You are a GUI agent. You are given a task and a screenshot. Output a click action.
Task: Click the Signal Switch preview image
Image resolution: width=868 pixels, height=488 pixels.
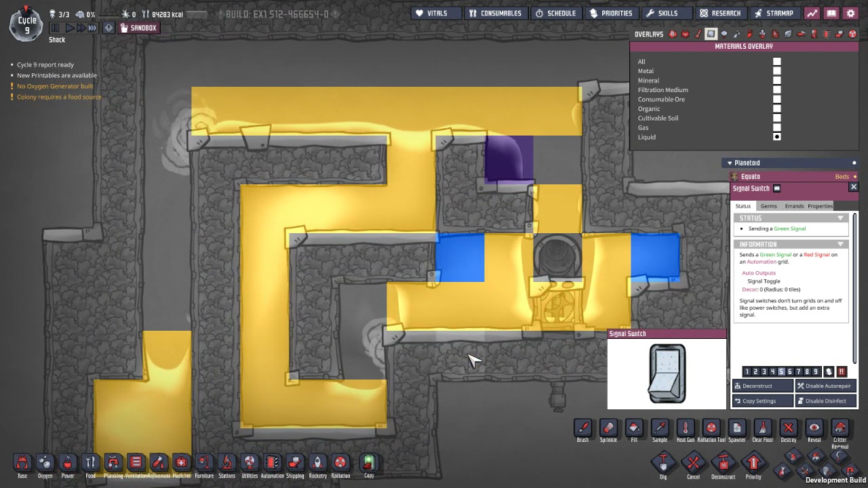(667, 373)
